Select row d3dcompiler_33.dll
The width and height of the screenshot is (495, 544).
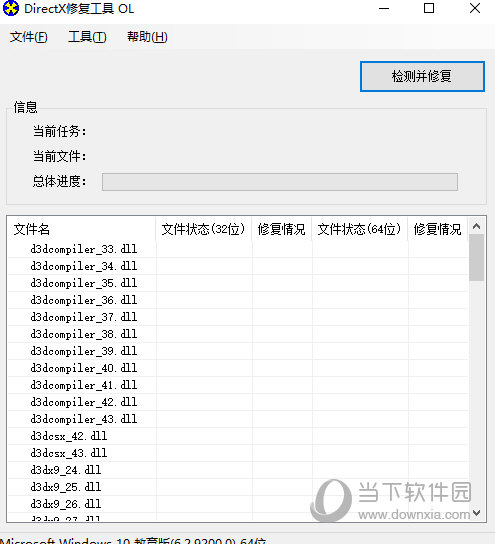coord(238,249)
